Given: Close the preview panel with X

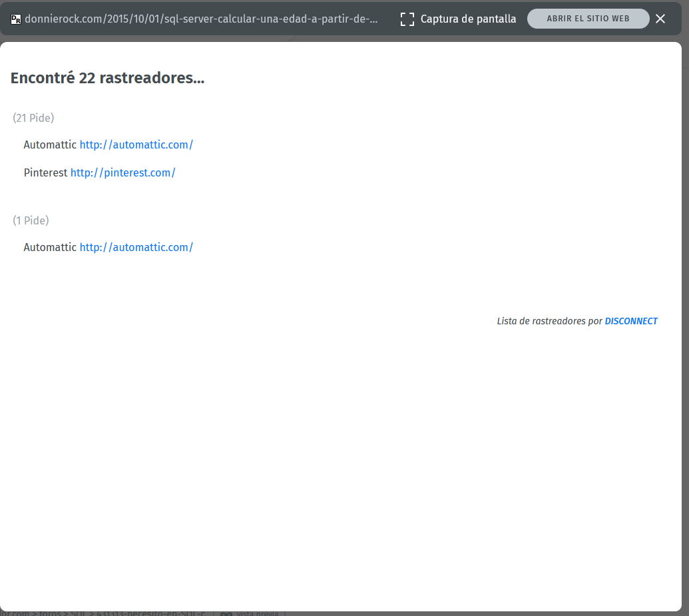Looking at the screenshot, I should pos(660,19).
